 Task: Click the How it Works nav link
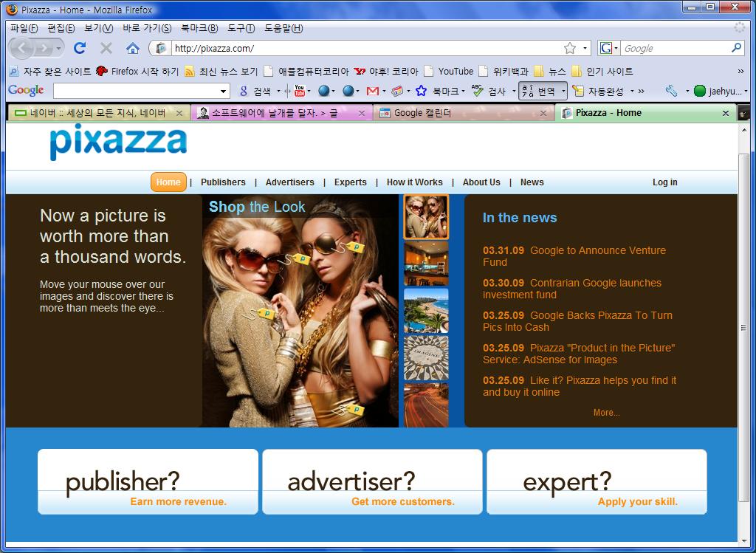(x=415, y=182)
